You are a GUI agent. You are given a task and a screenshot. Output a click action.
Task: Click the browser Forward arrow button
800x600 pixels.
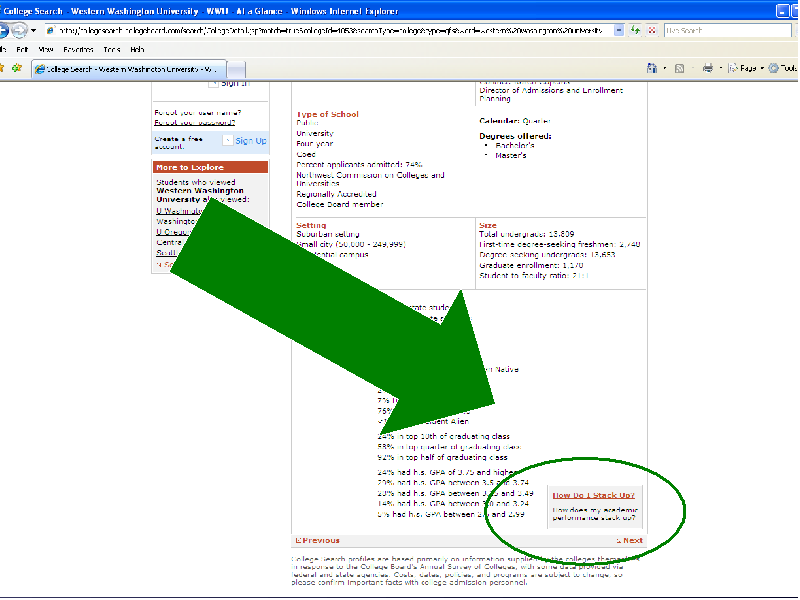(19, 31)
